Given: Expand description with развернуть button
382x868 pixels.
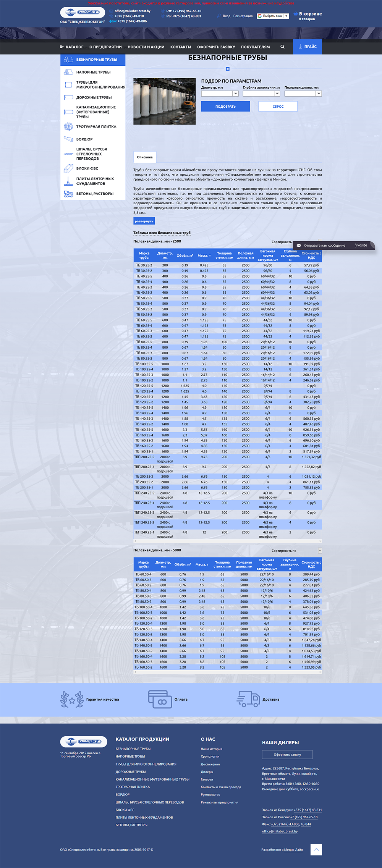Looking at the screenshot, I should point(144,221).
